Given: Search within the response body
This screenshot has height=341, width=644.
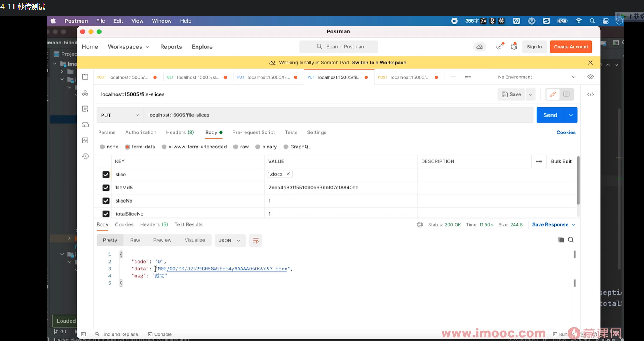Looking at the screenshot, I should [x=571, y=240].
